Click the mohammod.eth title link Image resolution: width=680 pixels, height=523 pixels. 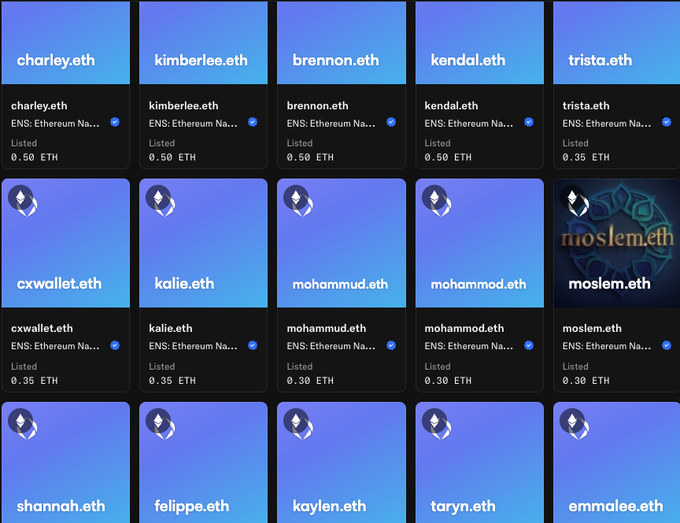464,328
